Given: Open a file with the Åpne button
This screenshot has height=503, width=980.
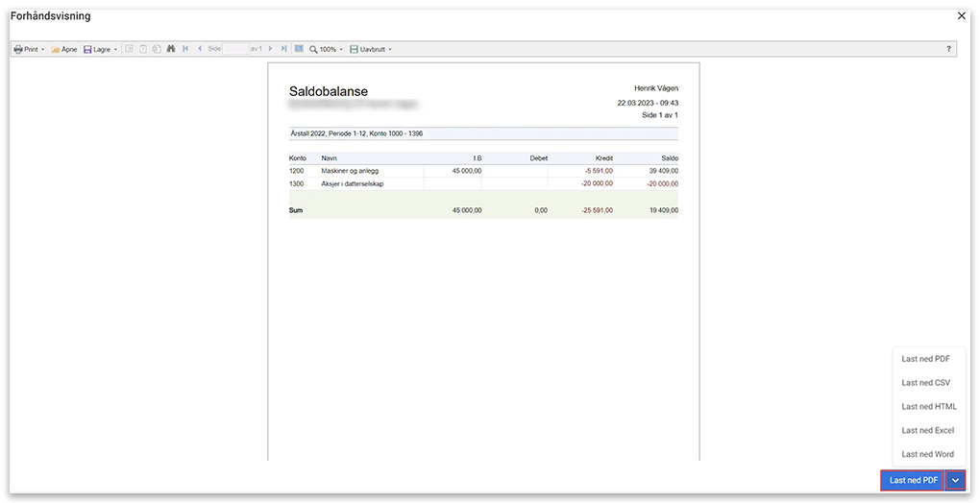Looking at the screenshot, I should tap(63, 49).
